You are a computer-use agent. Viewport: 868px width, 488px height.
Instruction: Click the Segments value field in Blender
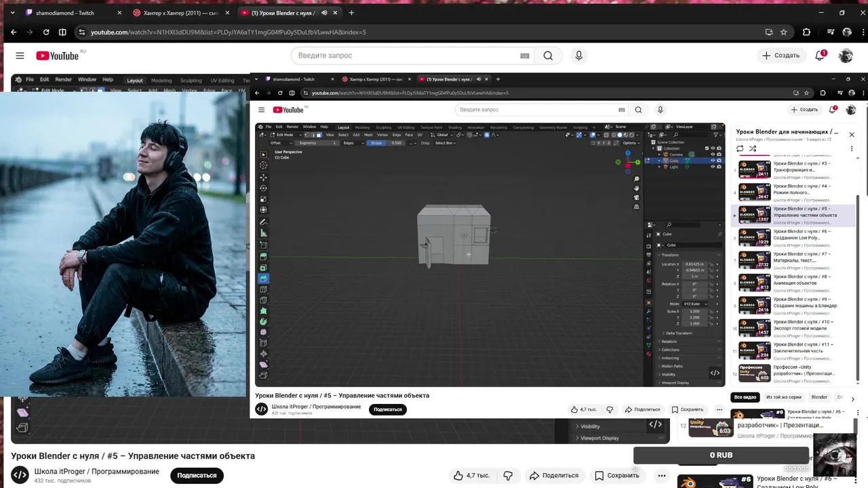(x=317, y=143)
